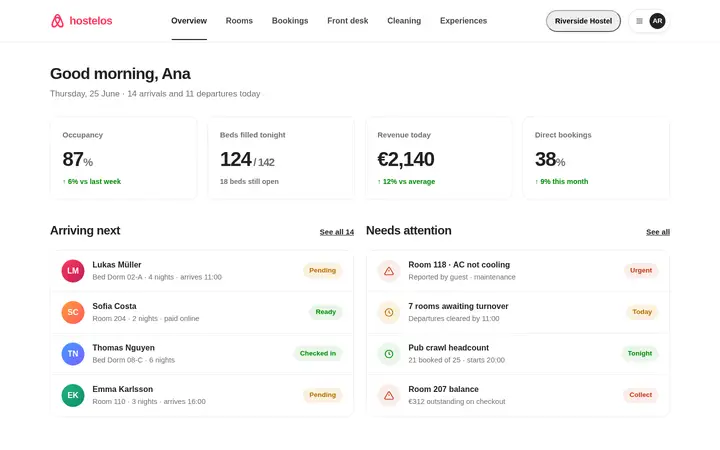Click Lukas Müller's LM avatar
The height and width of the screenshot is (450, 720).
(x=73, y=271)
